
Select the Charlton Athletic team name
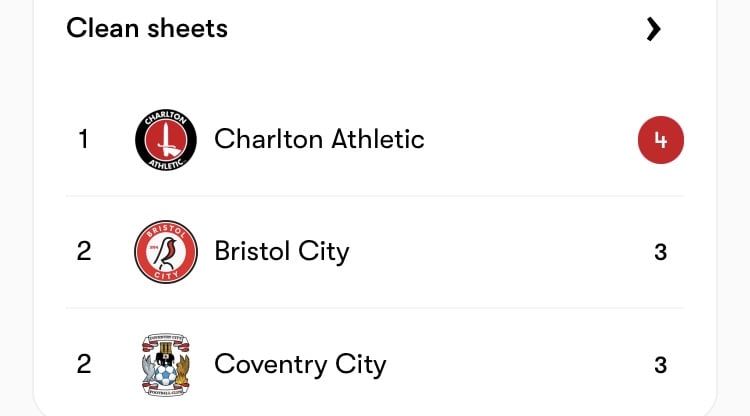coord(319,139)
